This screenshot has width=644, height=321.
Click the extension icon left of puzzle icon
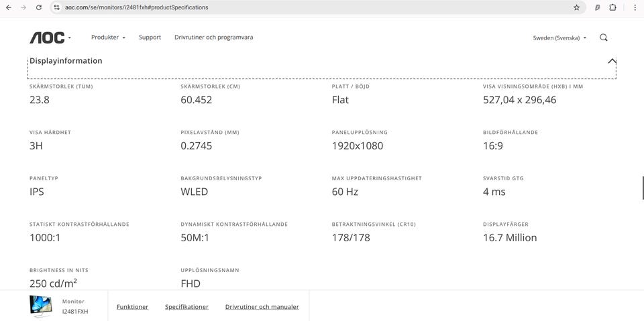point(597,7)
